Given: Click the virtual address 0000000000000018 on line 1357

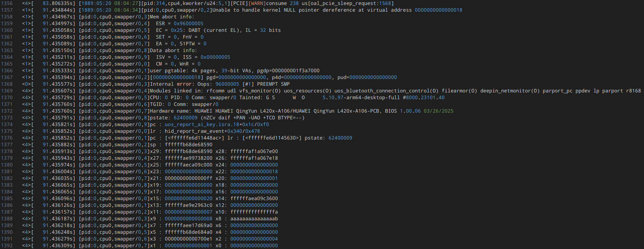Looking at the screenshot, I should coord(439,10).
